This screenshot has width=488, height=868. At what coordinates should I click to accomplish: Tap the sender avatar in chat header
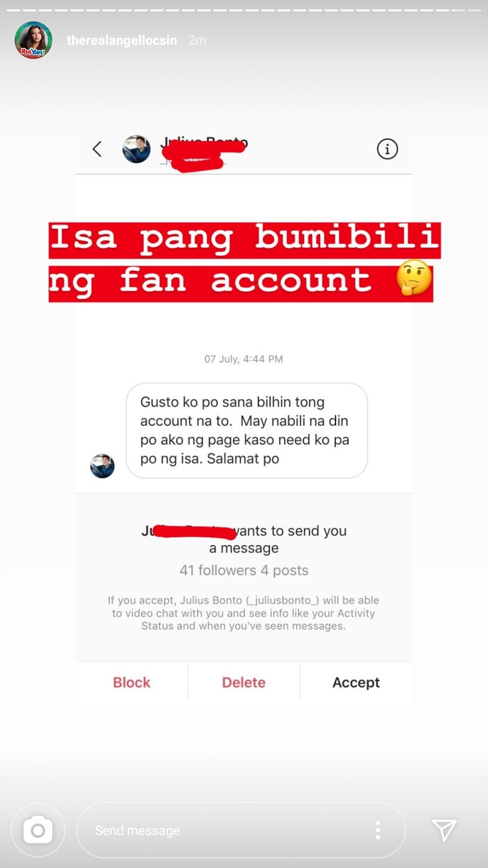pos(136,149)
